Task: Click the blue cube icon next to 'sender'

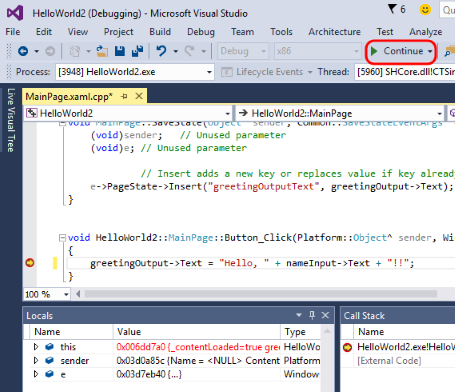Action: coord(49,360)
